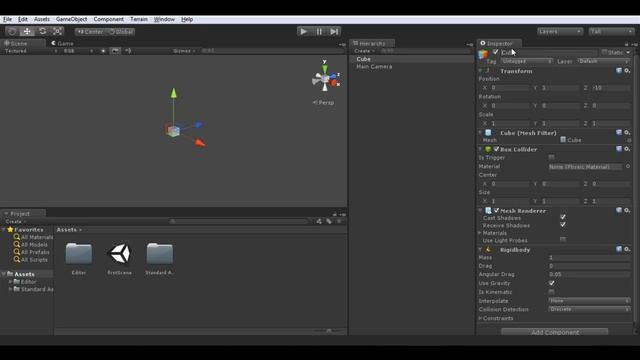Open the Tag dropdown
Image resolution: width=640 pixels, height=360 pixels.
pyautogui.click(x=527, y=61)
